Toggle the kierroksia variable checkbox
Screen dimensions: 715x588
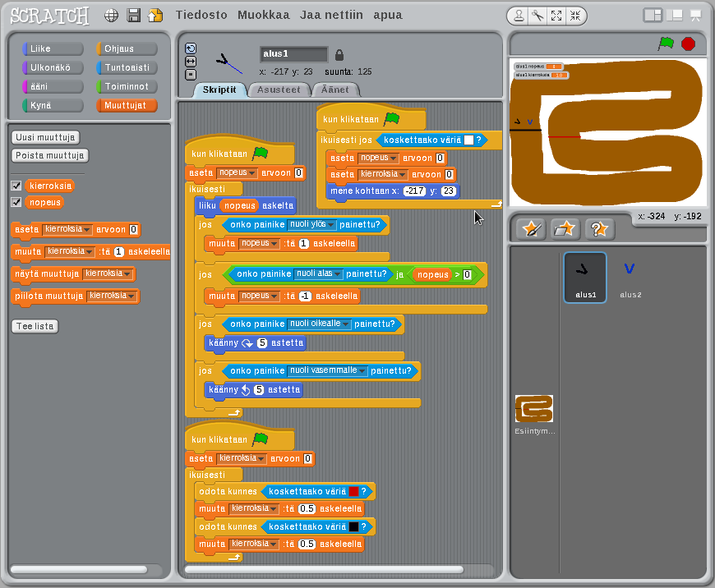coord(16,186)
